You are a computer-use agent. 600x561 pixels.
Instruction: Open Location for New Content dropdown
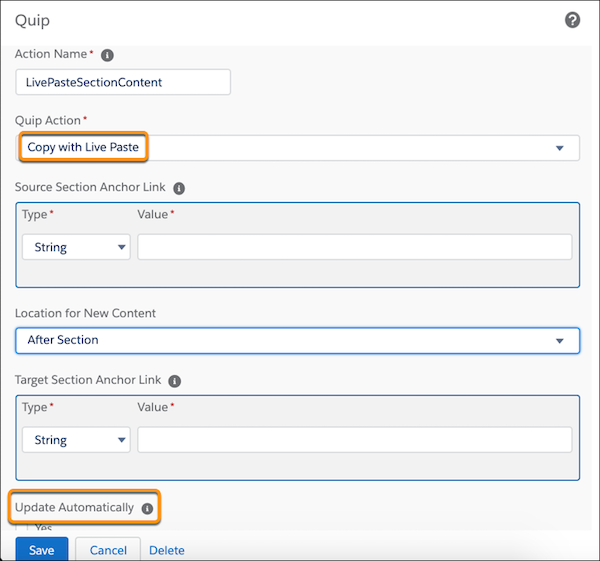[x=297, y=341]
